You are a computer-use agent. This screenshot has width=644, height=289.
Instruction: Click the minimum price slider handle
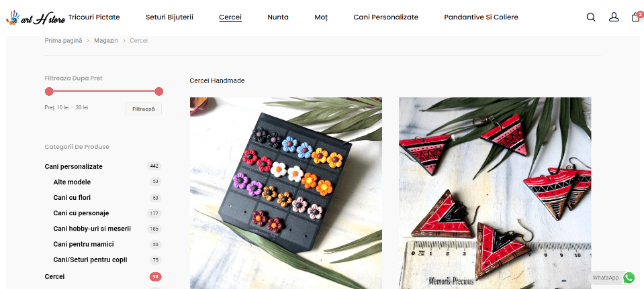pos(49,91)
